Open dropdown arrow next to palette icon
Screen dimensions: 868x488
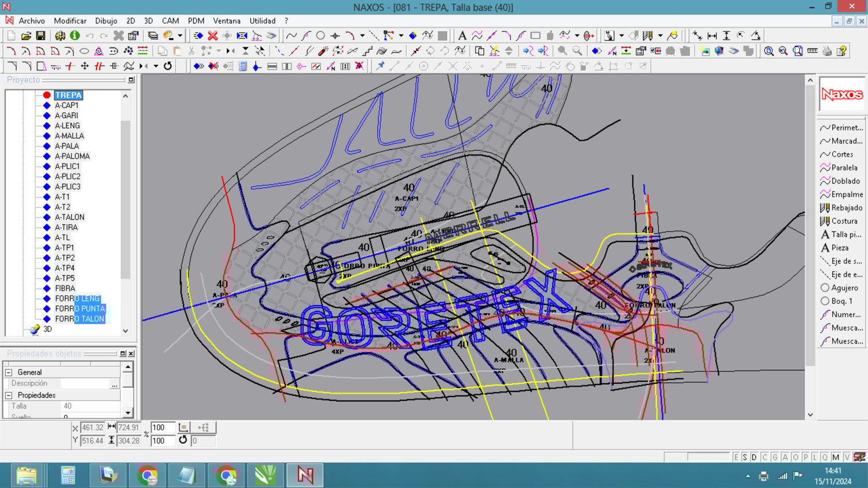[180, 36]
